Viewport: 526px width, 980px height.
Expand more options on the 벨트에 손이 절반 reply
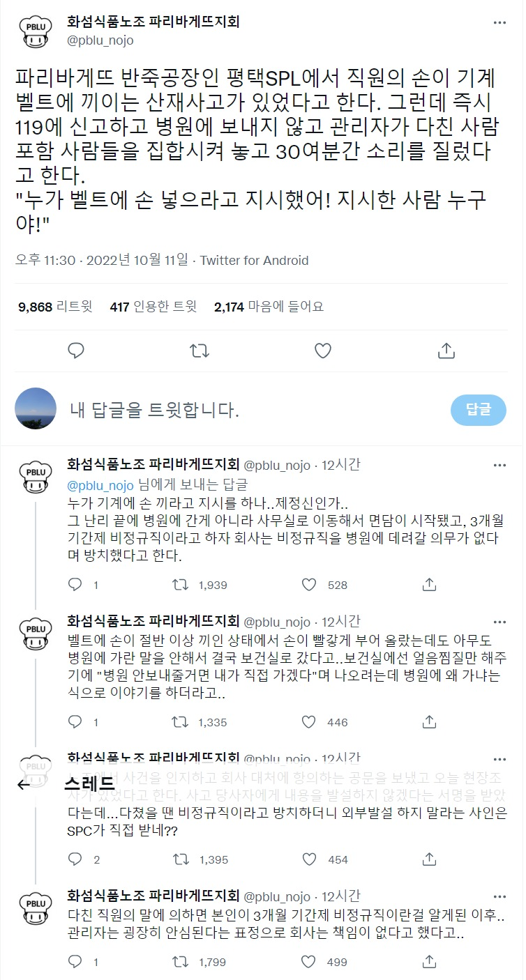pos(499,621)
